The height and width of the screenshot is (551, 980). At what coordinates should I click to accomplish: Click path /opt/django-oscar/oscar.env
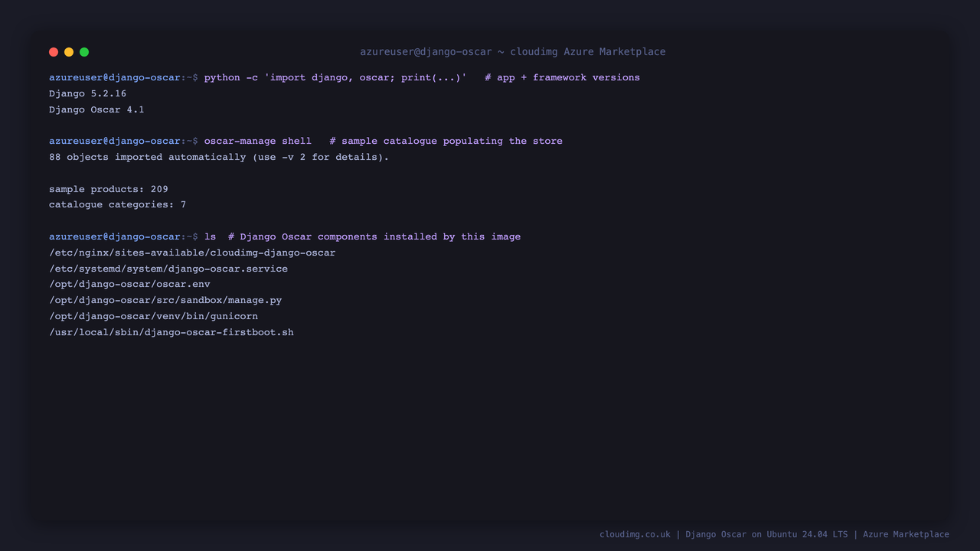click(129, 284)
